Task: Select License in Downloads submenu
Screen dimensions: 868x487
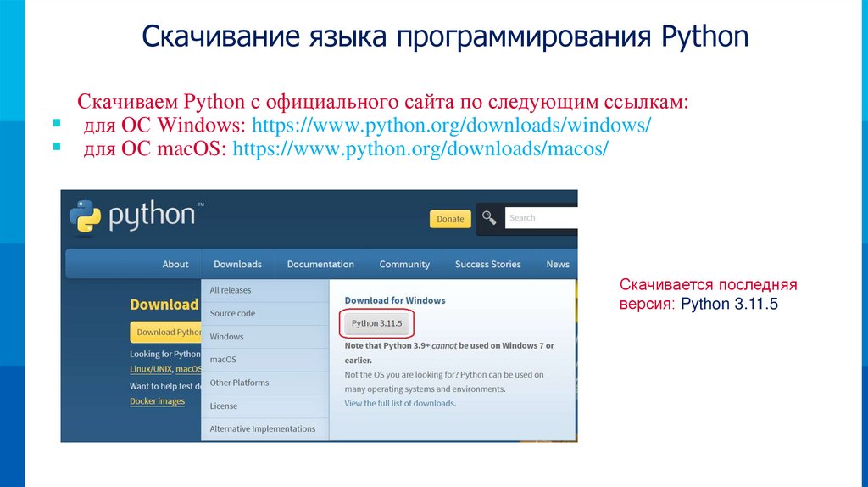Action: [265, 406]
